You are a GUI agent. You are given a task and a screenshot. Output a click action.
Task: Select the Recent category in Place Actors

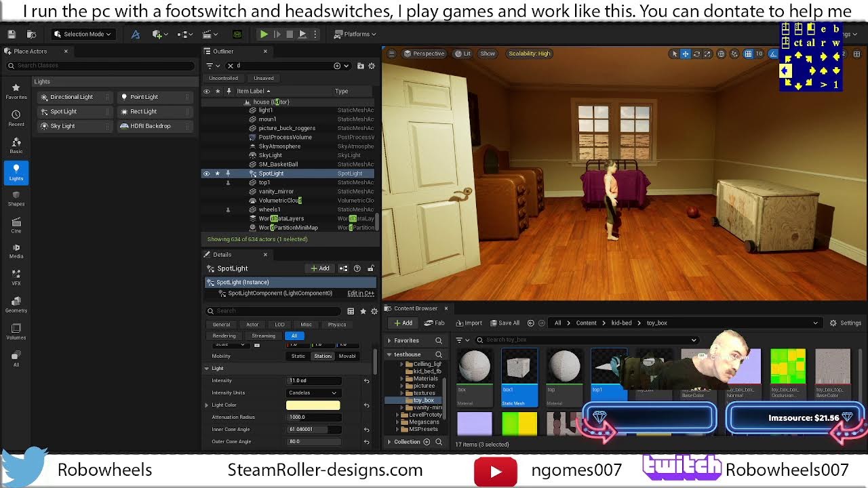[x=16, y=118]
